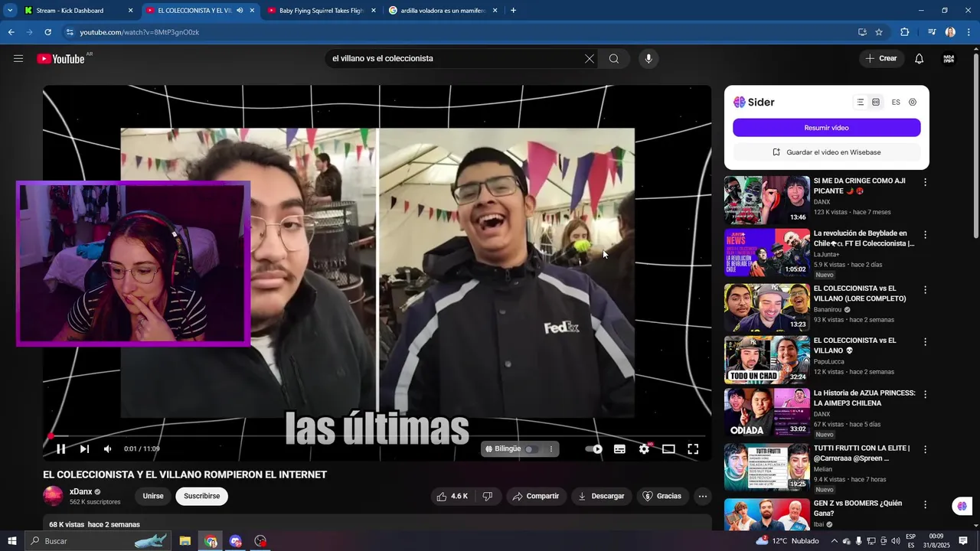Mute the playing EL COLECCIONISTA tab audio icon
This screenshot has height=551, width=980.
240,11
